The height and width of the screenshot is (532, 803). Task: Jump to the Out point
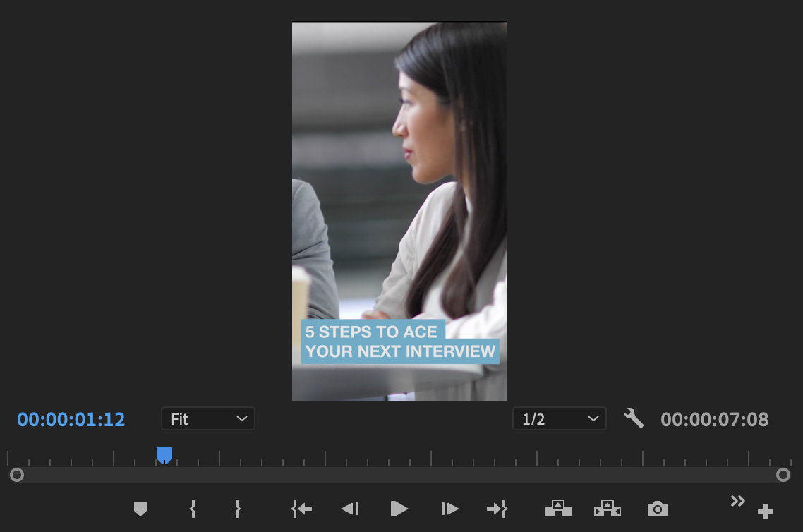coord(497,509)
